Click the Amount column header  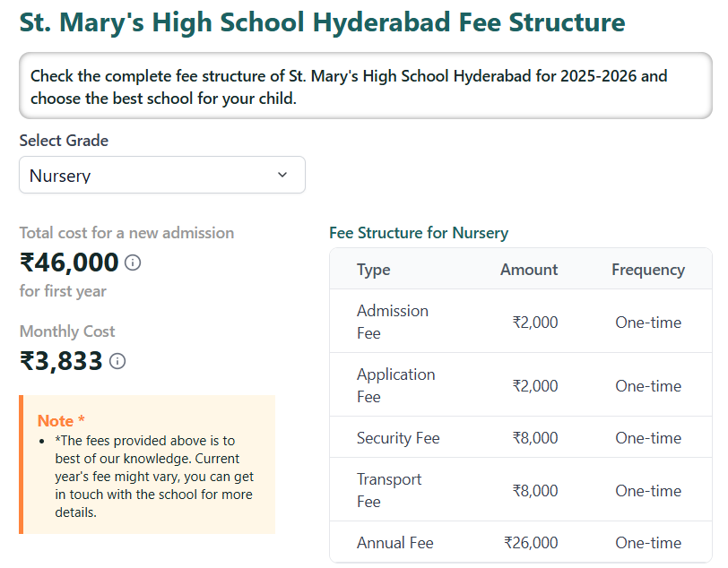click(528, 270)
